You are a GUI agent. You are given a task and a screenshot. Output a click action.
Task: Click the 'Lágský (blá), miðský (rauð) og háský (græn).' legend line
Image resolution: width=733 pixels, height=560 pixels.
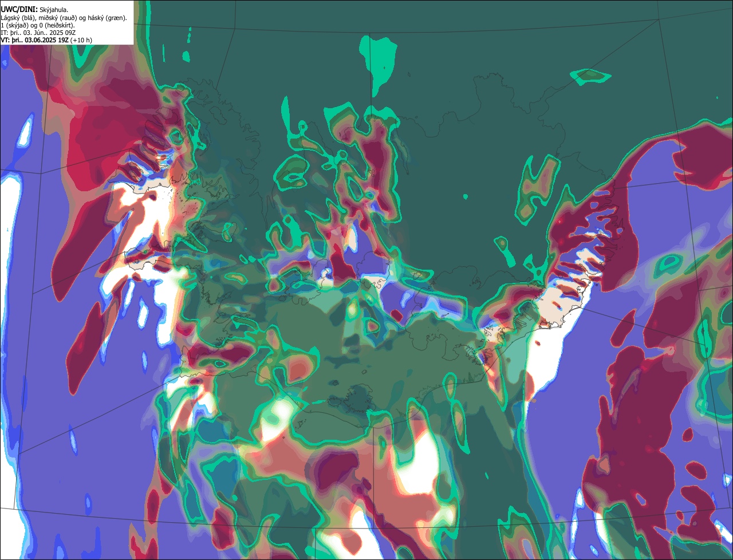coord(64,17)
